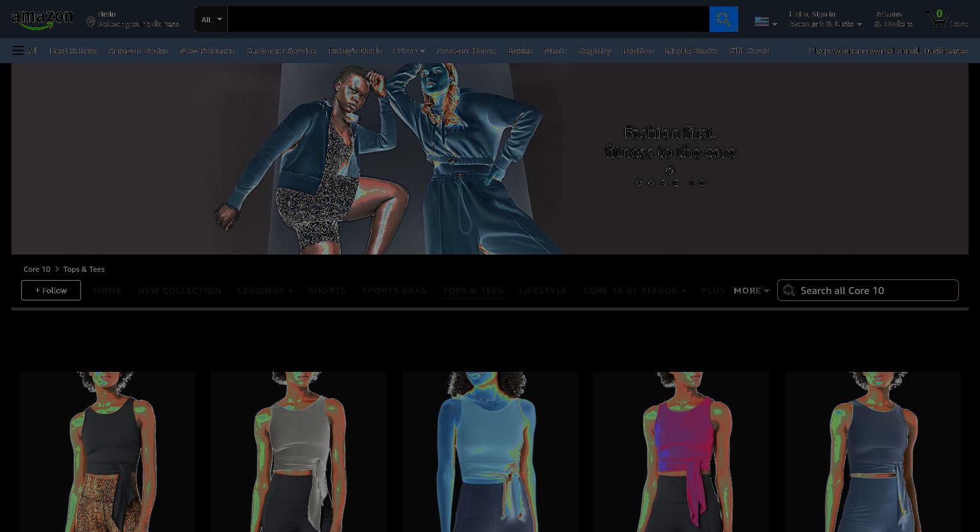Open the navy tie-front tank product
The image size is (980, 532).
pyautogui.click(x=873, y=452)
